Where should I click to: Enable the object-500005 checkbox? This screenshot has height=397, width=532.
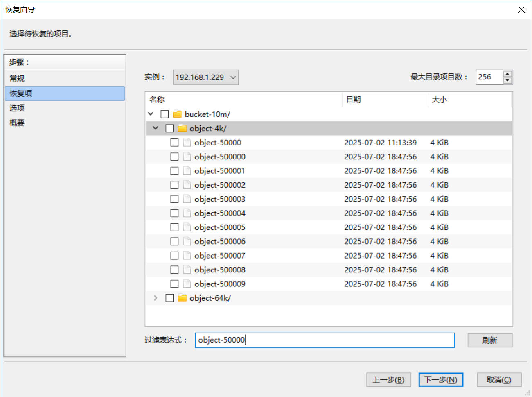pyautogui.click(x=174, y=227)
